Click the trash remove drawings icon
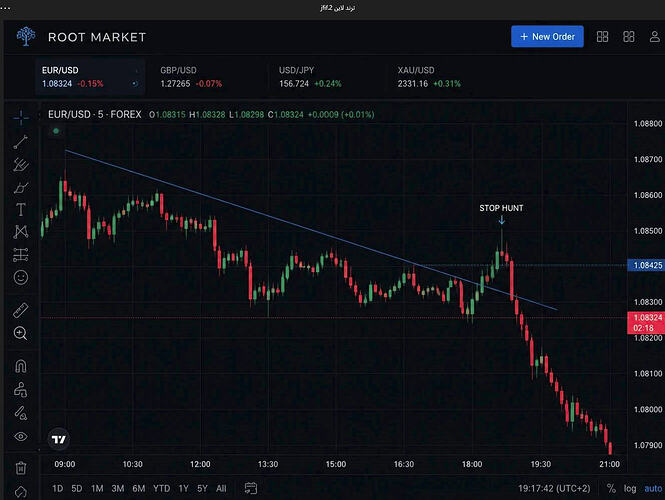The width and height of the screenshot is (665, 500). click(21, 468)
